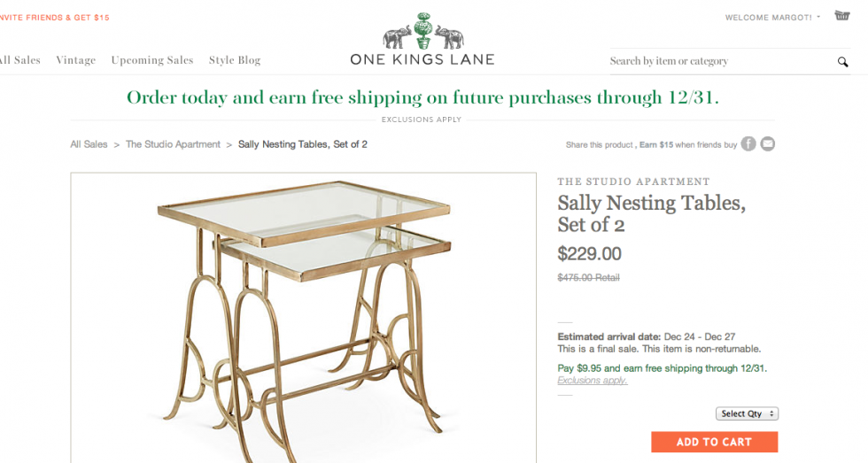Share product via Facebook icon
868x463 pixels.
pos(748,144)
